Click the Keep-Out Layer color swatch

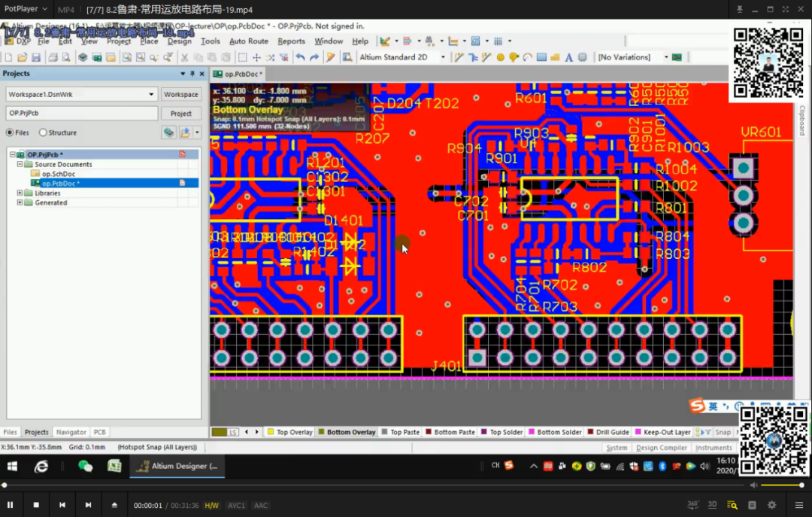tap(638, 432)
